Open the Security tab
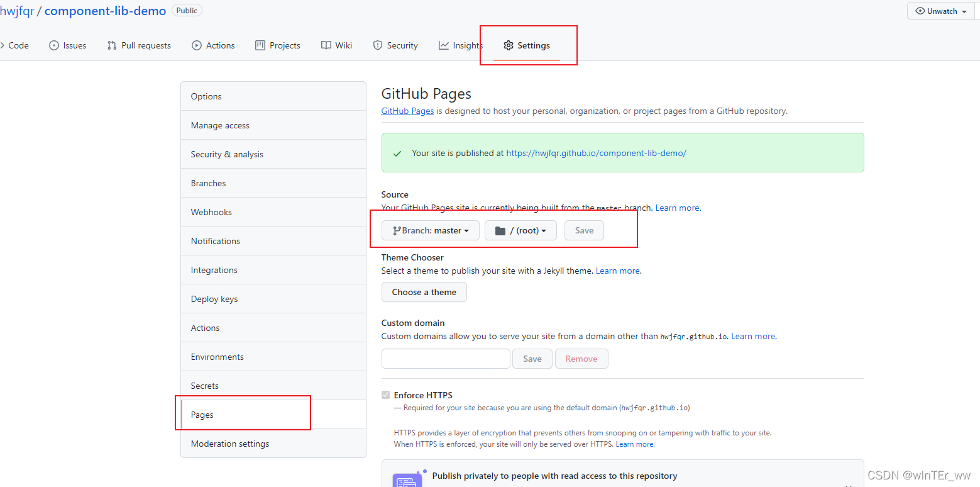Screen dimensions: 980x487 (x=395, y=45)
